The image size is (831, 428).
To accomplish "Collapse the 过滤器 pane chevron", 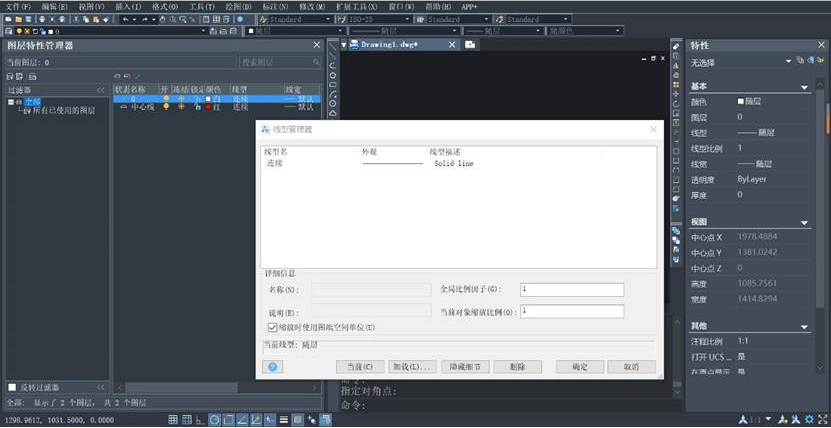I will click(x=101, y=90).
